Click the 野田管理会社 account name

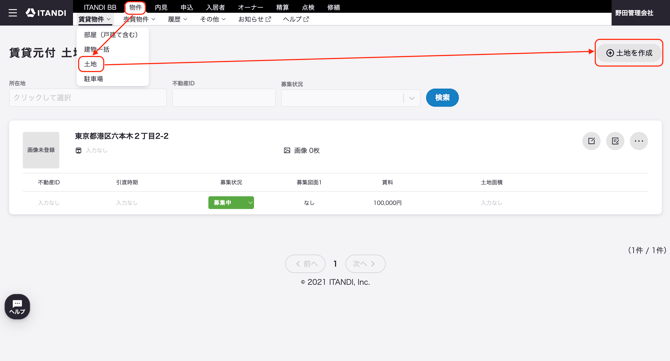pyautogui.click(x=634, y=13)
